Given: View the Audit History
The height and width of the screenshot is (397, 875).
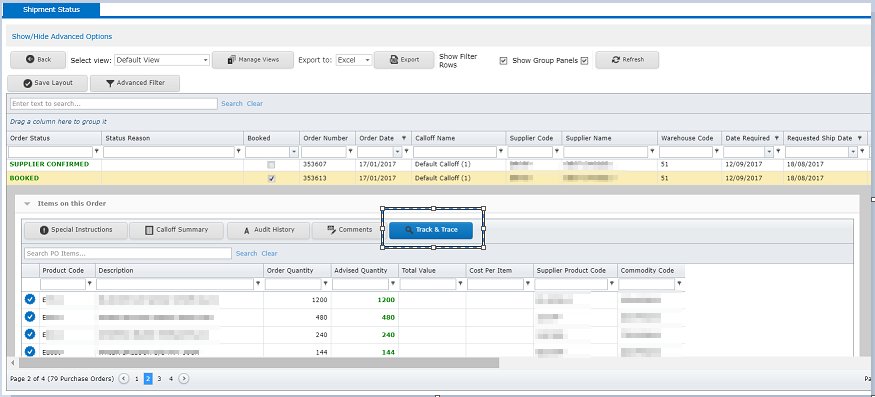Looking at the screenshot, I should coord(268,230).
